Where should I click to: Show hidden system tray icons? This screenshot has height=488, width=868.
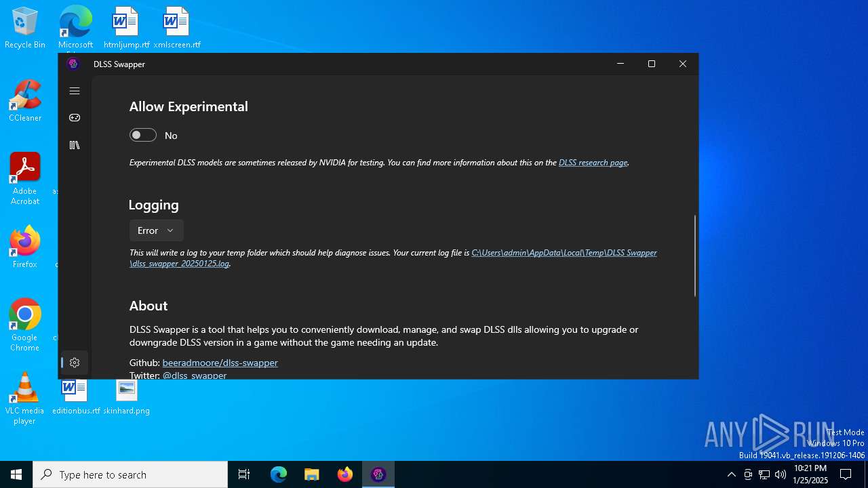point(731,474)
